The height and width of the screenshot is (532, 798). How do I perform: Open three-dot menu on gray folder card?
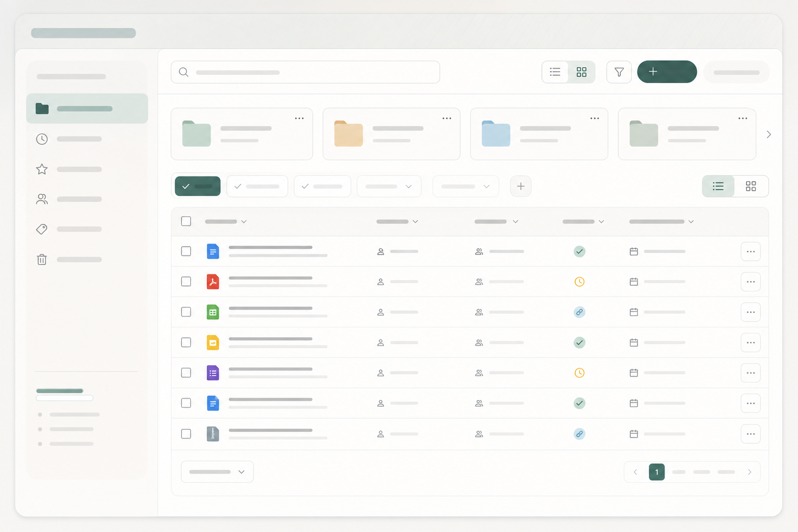[x=743, y=118]
